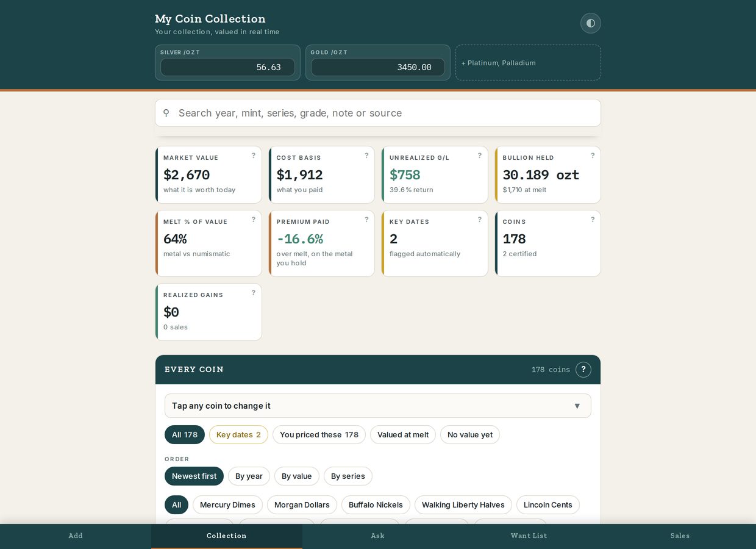Click the 178 coins count in header
Image resolution: width=756 pixels, height=549 pixels.
(551, 370)
